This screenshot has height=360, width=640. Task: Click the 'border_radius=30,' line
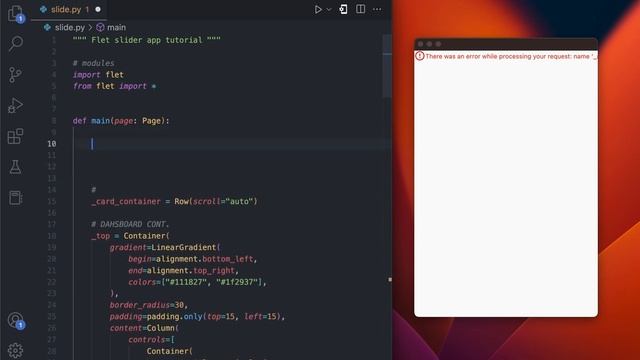(x=149, y=305)
